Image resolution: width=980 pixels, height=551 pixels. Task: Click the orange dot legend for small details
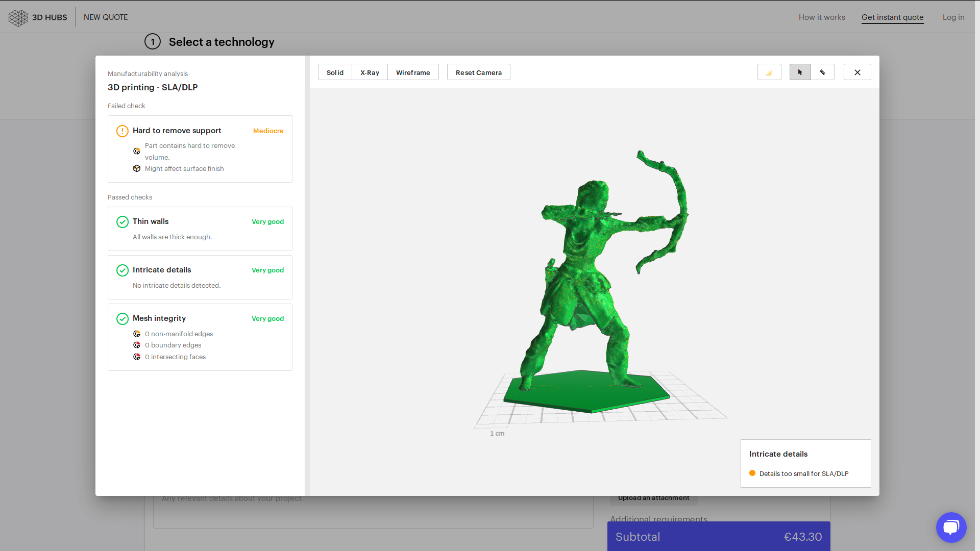point(752,473)
